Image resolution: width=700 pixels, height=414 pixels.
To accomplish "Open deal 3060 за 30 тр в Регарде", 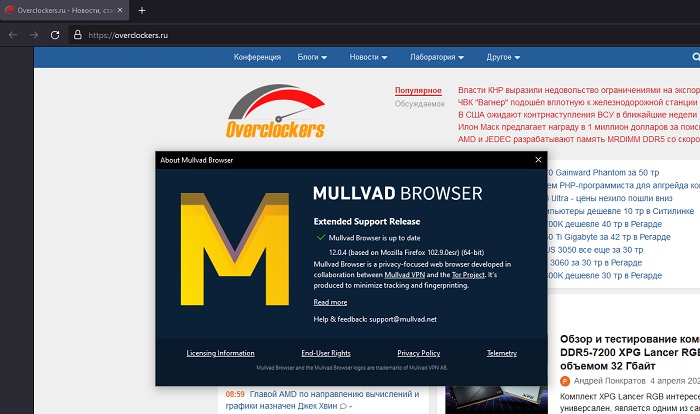I will pyautogui.click(x=596, y=263).
